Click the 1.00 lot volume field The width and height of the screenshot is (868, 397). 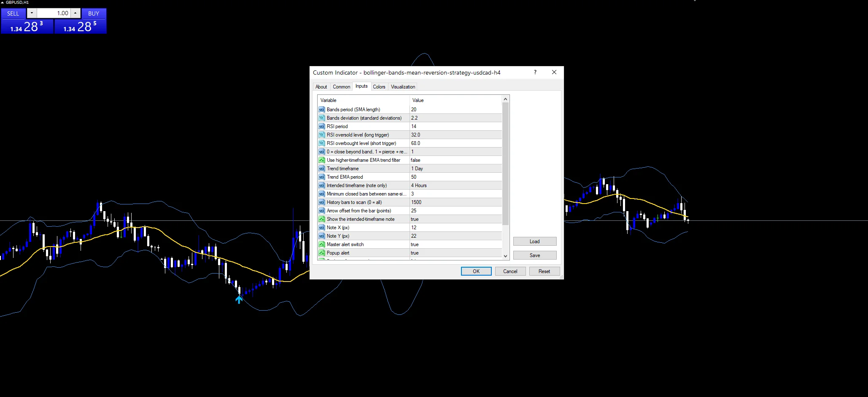point(54,13)
